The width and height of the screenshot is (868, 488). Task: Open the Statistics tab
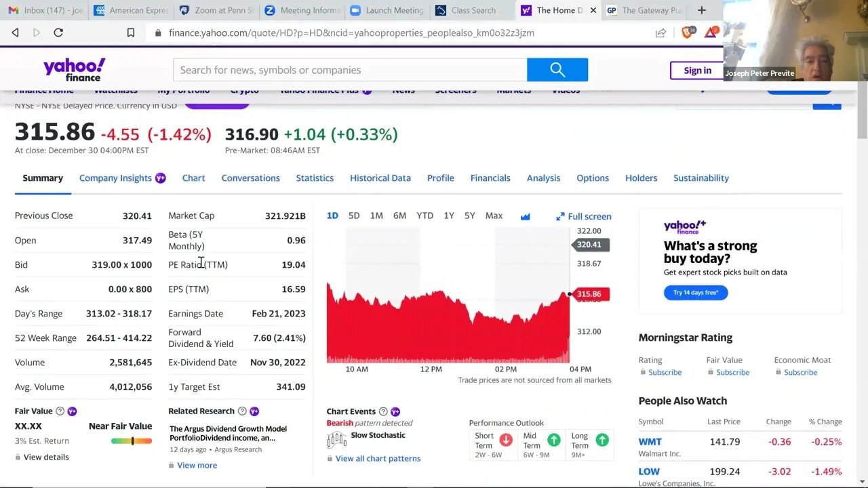click(315, 178)
